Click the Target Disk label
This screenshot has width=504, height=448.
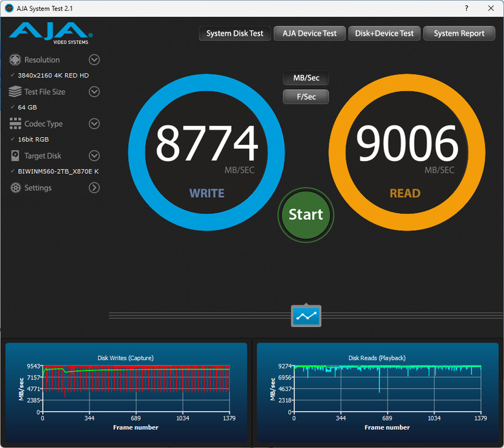(43, 156)
